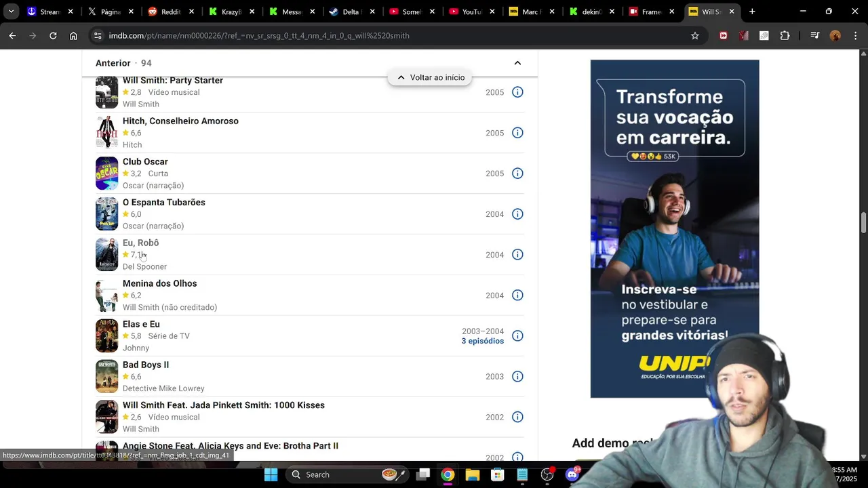Click the 6,6 rating for Hitch
868x488 pixels.
point(132,133)
